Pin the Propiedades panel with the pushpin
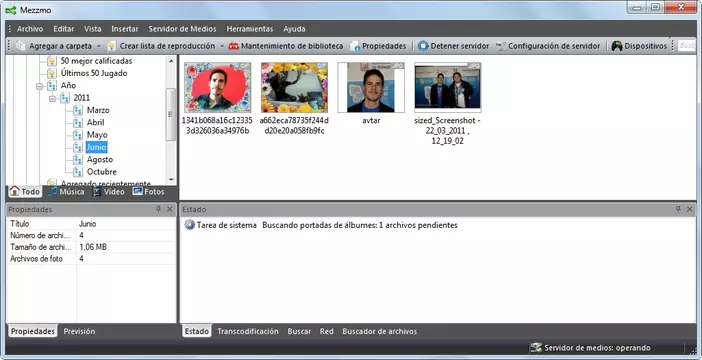 coord(158,209)
